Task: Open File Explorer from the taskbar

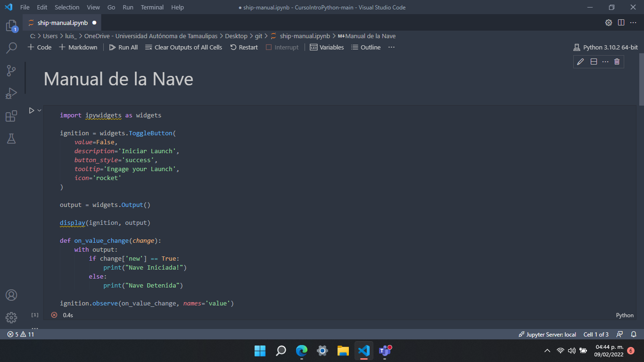Action: tap(343, 351)
